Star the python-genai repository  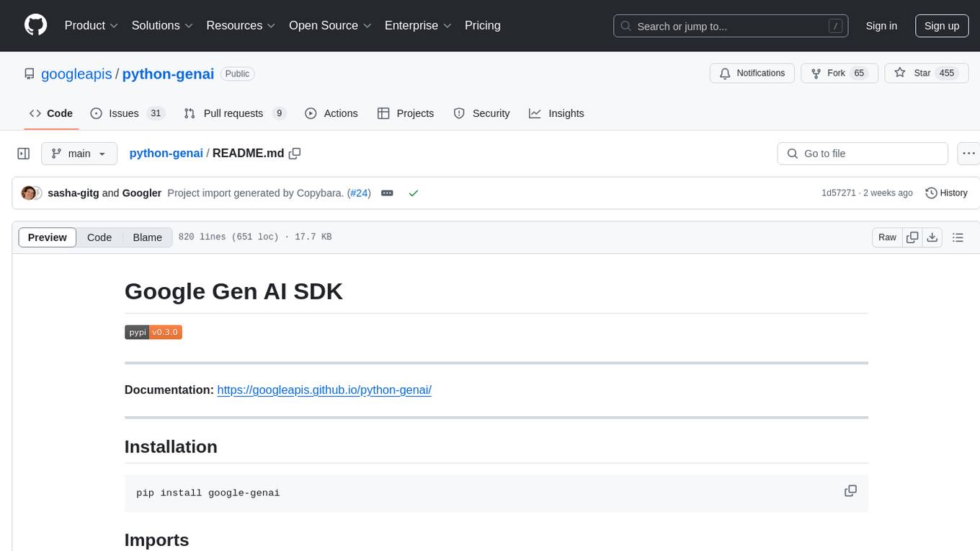925,73
